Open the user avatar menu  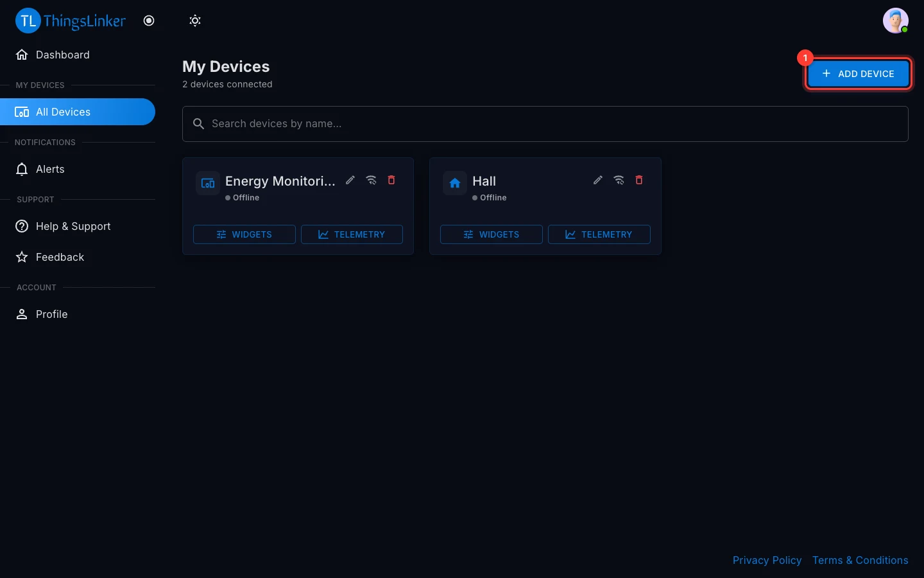[895, 21]
